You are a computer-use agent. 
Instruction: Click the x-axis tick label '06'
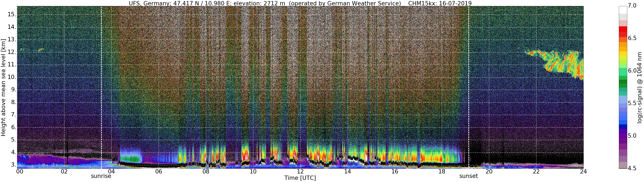(159, 172)
